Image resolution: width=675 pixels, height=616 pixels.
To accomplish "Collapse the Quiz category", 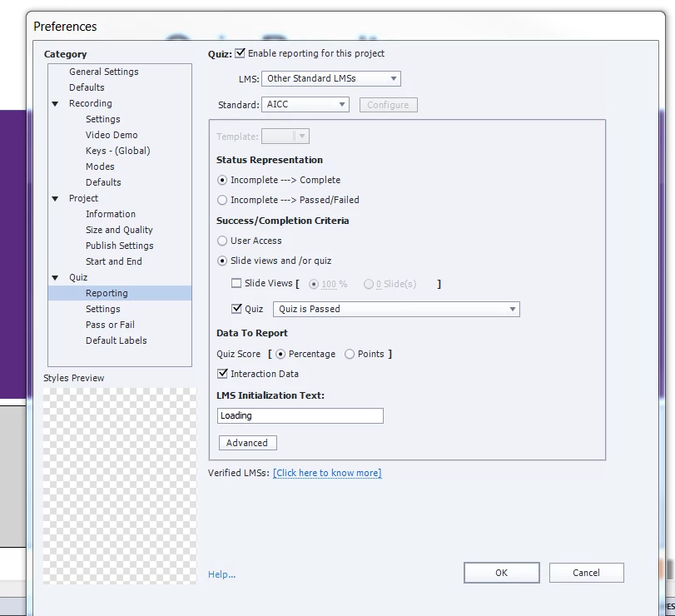I will click(55, 278).
